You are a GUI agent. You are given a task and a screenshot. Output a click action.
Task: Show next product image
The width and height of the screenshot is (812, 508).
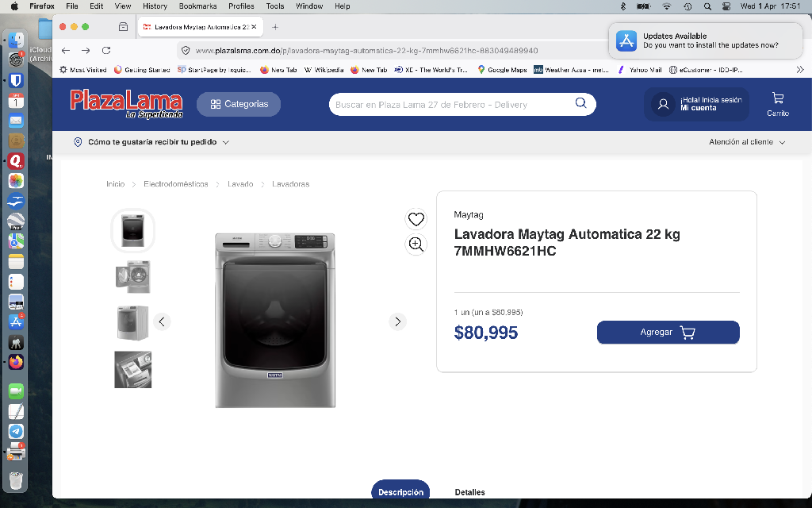click(x=398, y=322)
